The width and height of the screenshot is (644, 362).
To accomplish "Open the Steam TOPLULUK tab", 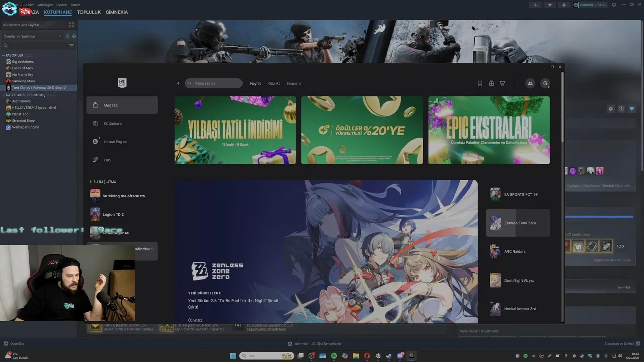I will coord(89,12).
